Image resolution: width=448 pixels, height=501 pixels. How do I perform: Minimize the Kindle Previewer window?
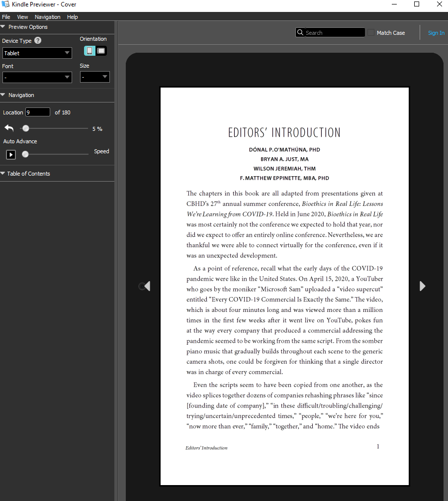coord(394,4)
